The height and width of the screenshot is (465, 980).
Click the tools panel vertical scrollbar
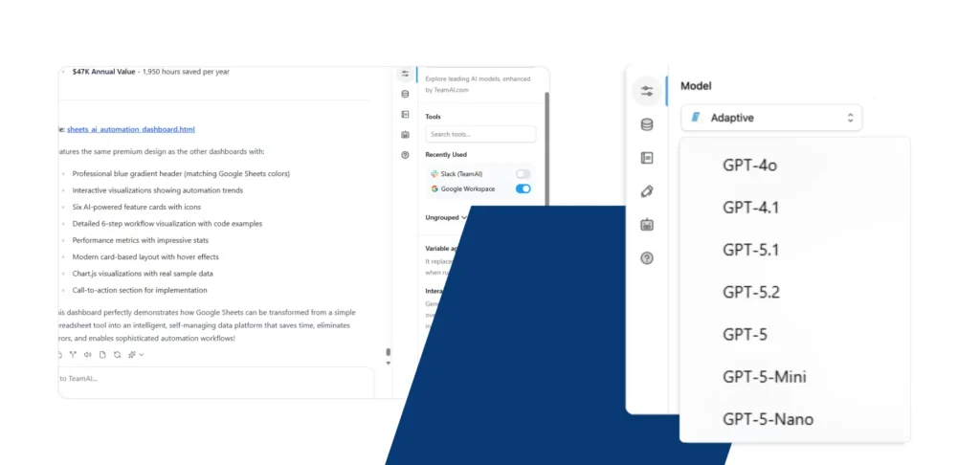(x=547, y=150)
